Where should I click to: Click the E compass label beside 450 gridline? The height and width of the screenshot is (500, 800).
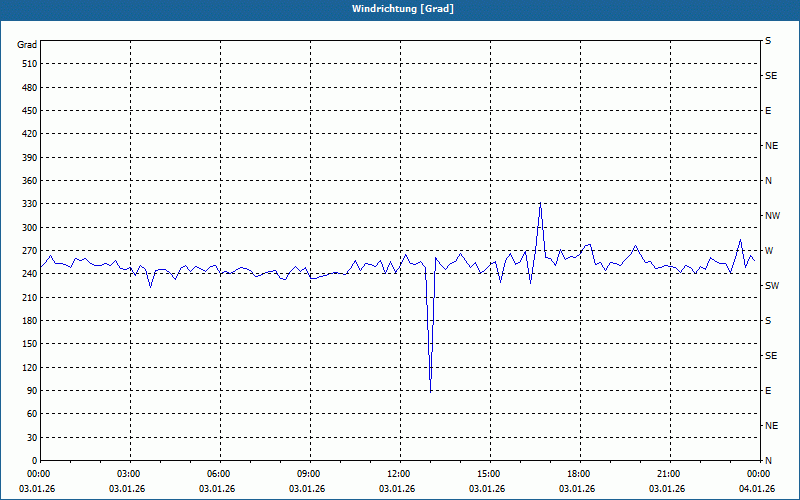pyautogui.click(x=768, y=111)
